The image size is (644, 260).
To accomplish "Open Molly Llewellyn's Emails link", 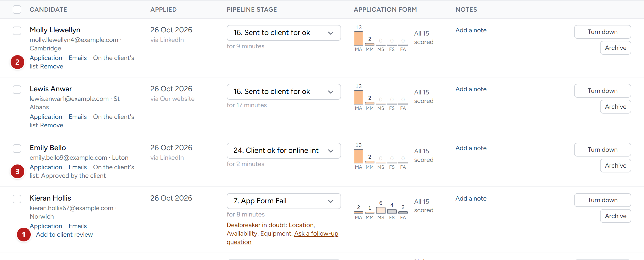I will click(78, 58).
